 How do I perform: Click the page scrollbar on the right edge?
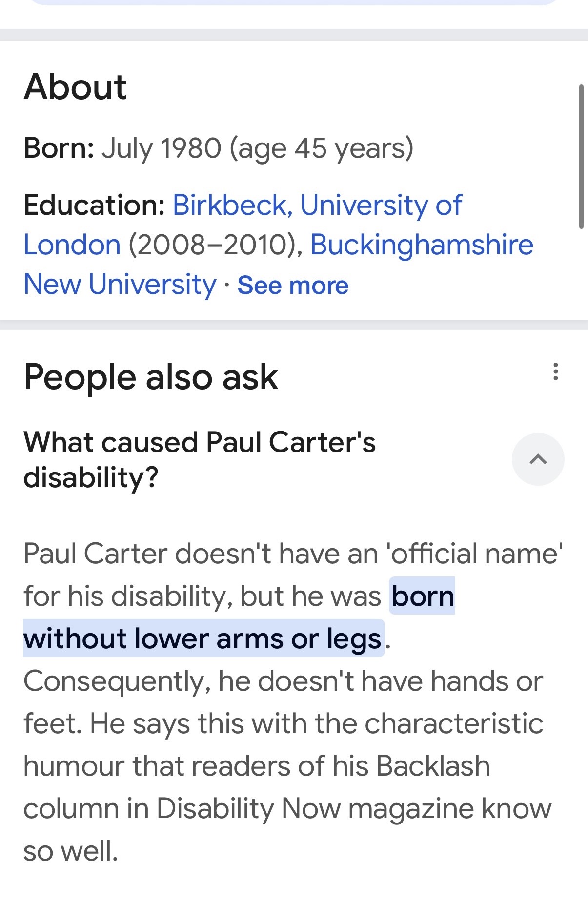click(581, 156)
